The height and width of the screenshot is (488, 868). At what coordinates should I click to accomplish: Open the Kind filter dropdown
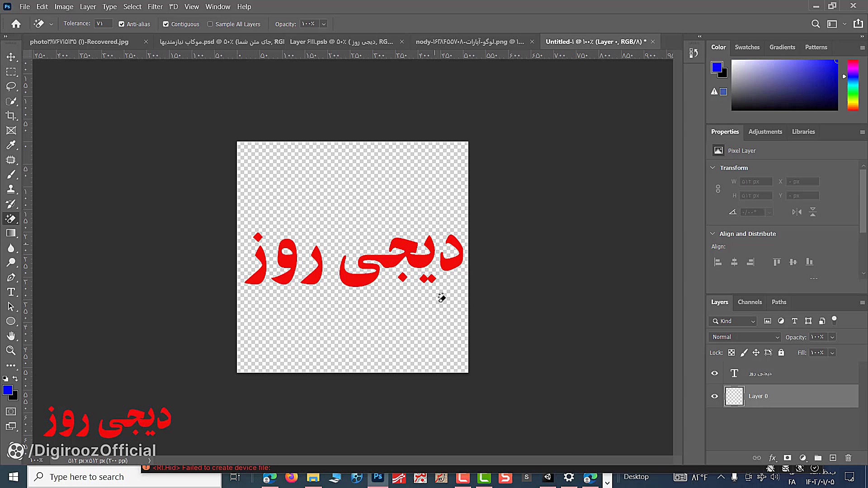(x=733, y=321)
